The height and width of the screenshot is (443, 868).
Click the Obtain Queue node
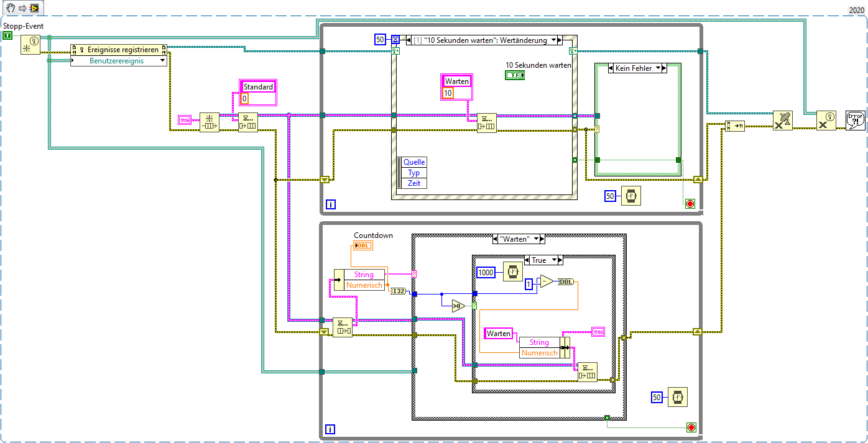(x=209, y=122)
